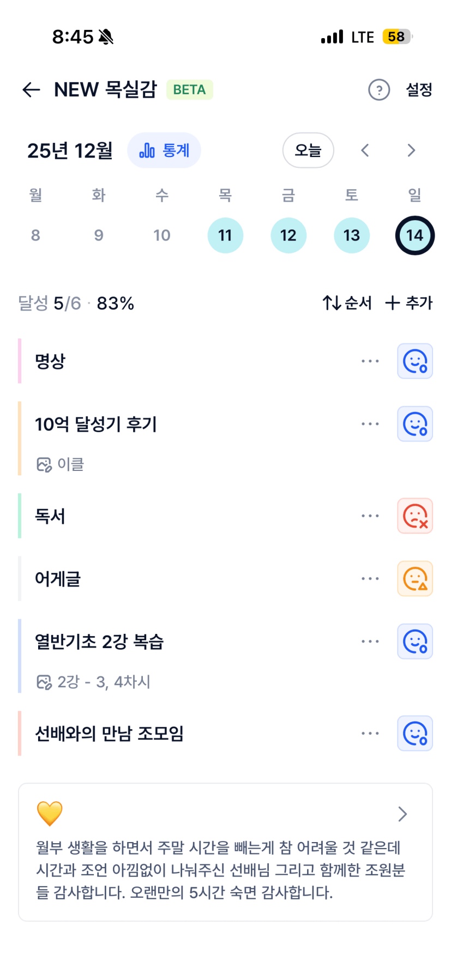Open the 열반기초 2강 복습 item
451x980 pixels.
(x=99, y=642)
